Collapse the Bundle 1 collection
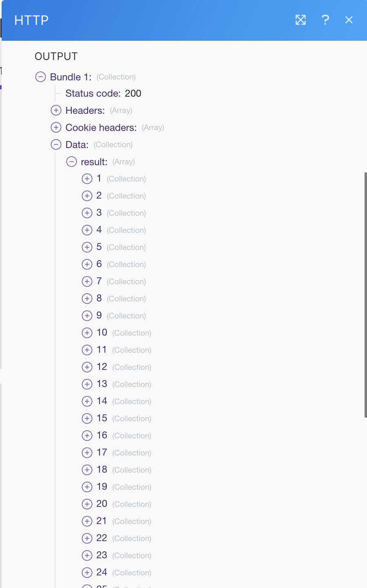The image size is (367, 588). click(40, 77)
